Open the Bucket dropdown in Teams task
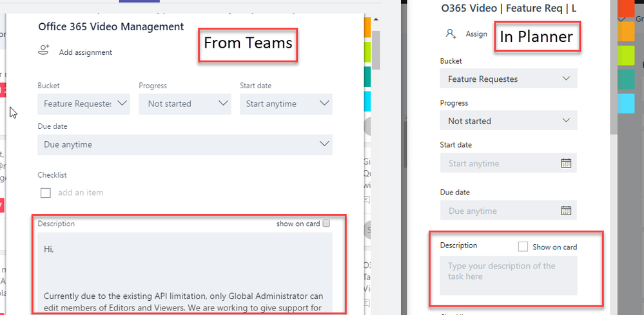This screenshot has height=315, width=644. coord(84,104)
